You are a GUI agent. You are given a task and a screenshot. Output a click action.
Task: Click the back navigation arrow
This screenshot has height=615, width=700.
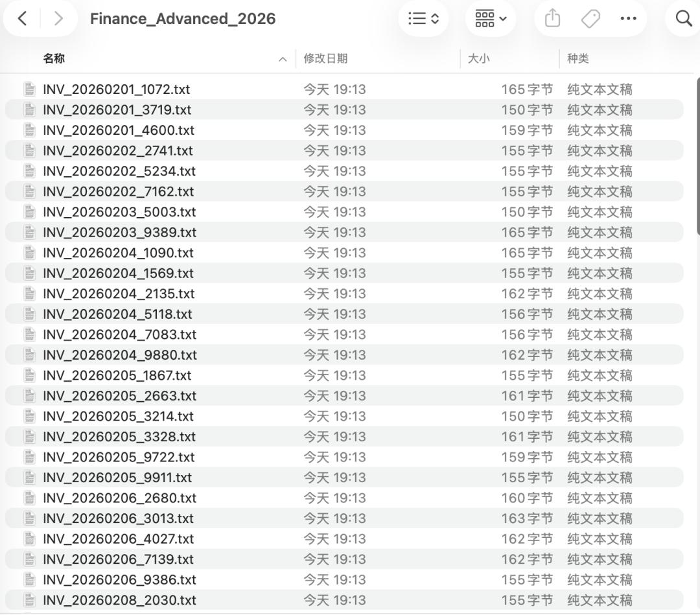22,19
